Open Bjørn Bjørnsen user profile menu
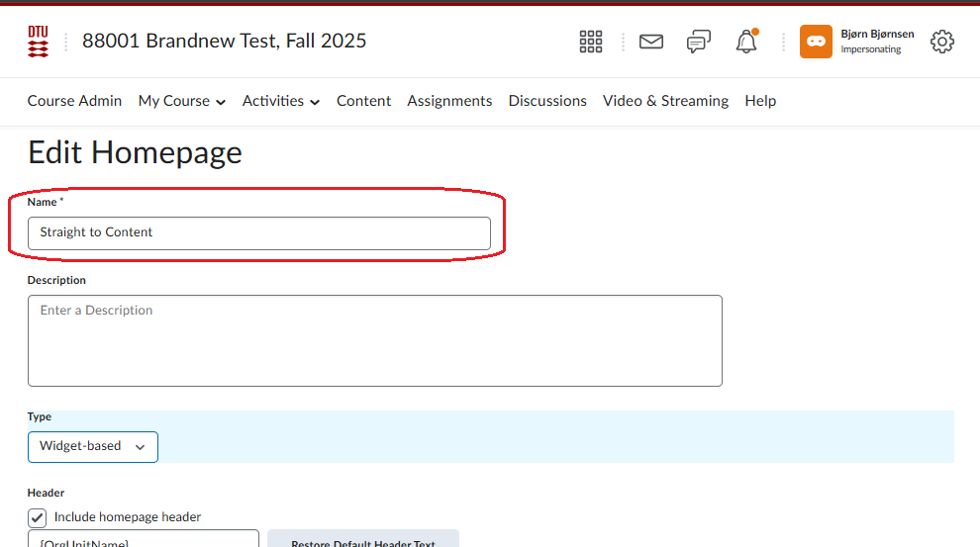Viewport: 980px width, 547px height. [x=876, y=42]
